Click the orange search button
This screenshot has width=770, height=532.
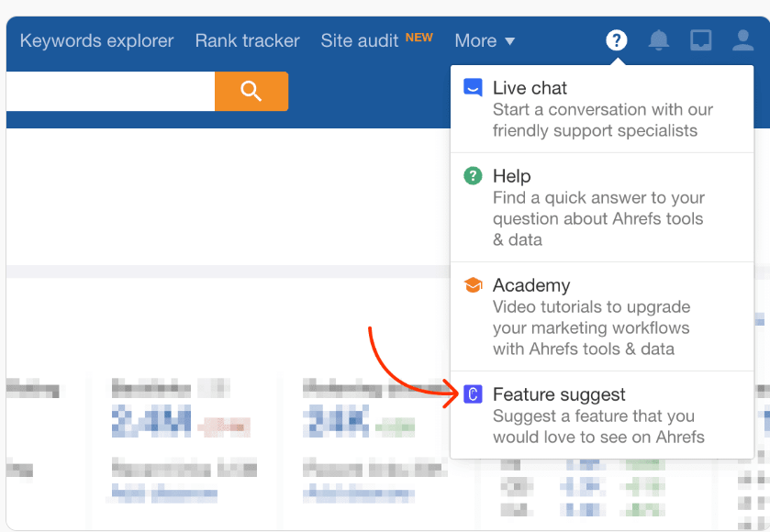click(x=251, y=92)
